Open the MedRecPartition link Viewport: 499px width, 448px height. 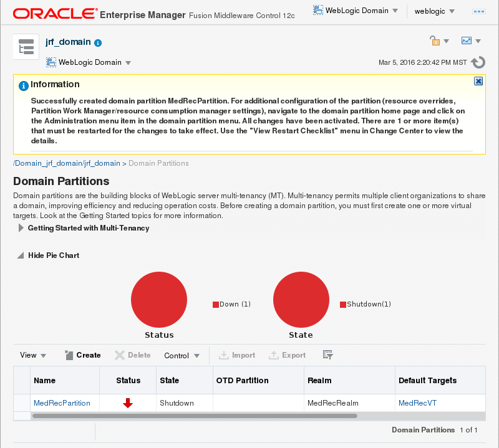pos(62,403)
